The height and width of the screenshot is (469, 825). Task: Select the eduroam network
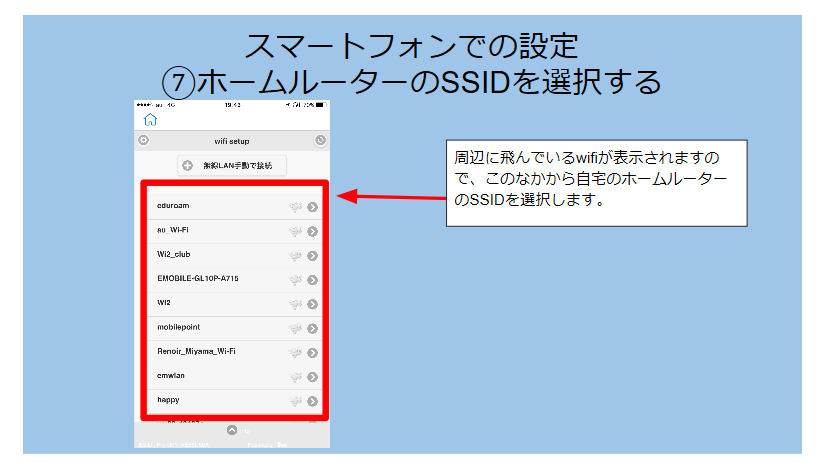(x=174, y=206)
